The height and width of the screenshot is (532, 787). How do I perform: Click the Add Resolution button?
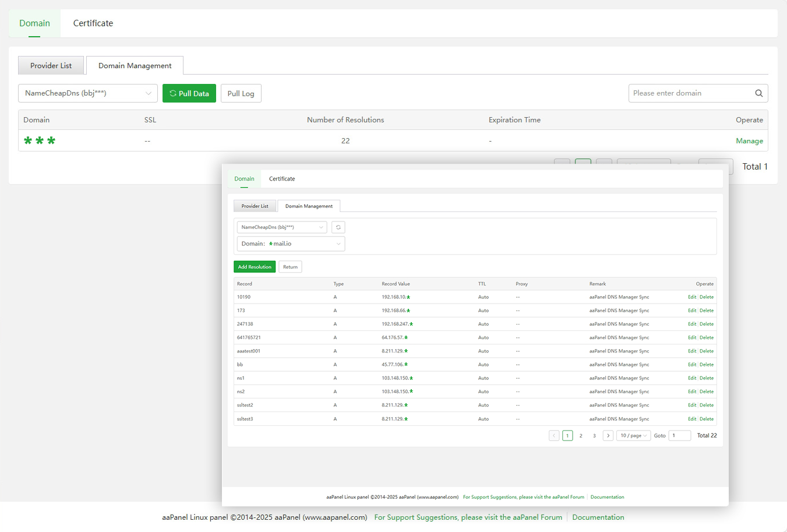255,267
